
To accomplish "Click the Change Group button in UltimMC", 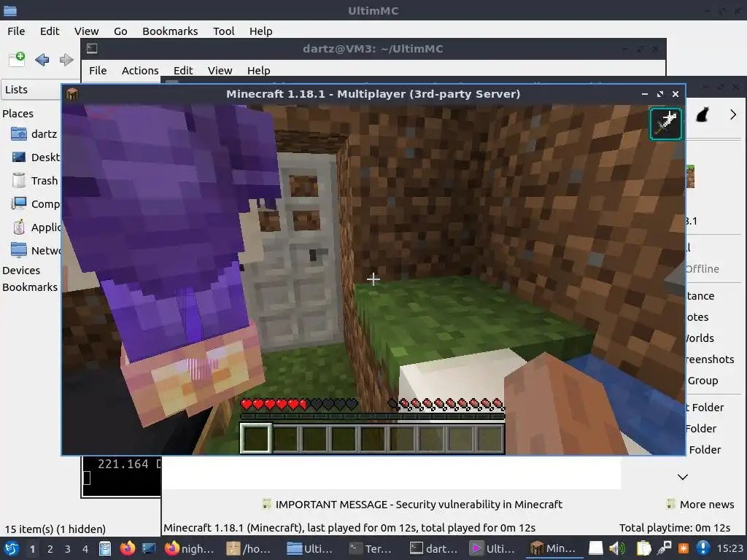I will (703, 381).
